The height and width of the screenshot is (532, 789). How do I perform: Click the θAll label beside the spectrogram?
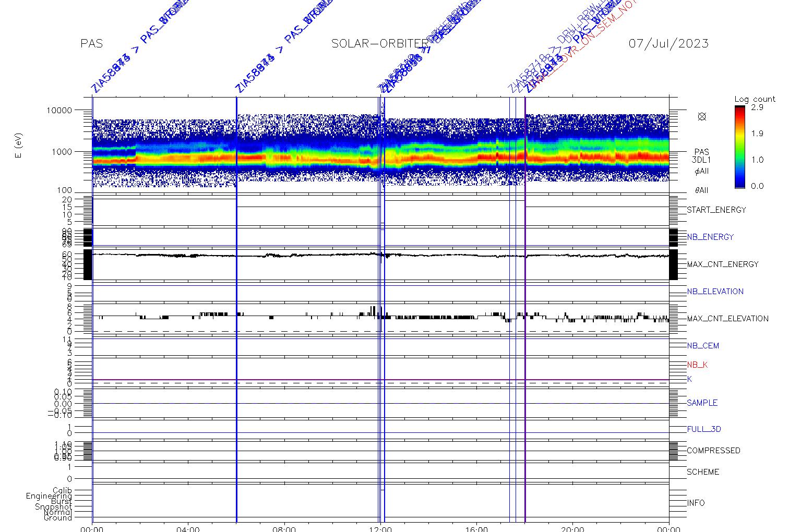(x=701, y=190)
